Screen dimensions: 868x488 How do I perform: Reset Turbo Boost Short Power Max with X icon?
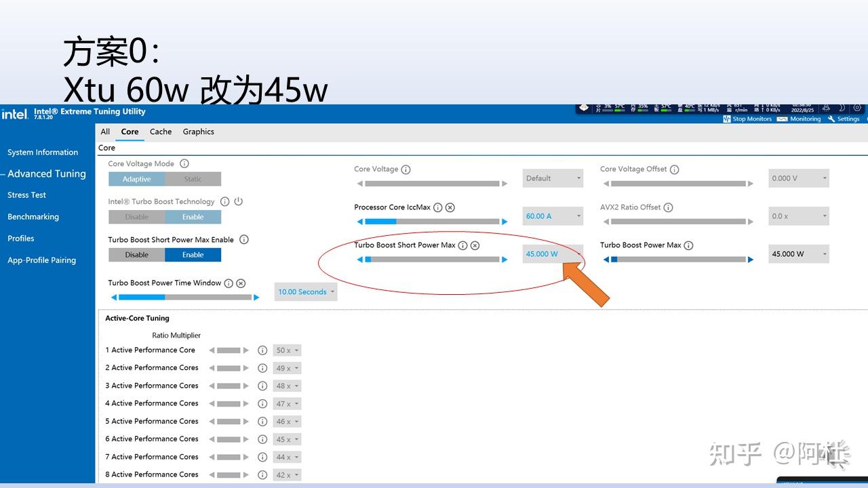(475, 245)
